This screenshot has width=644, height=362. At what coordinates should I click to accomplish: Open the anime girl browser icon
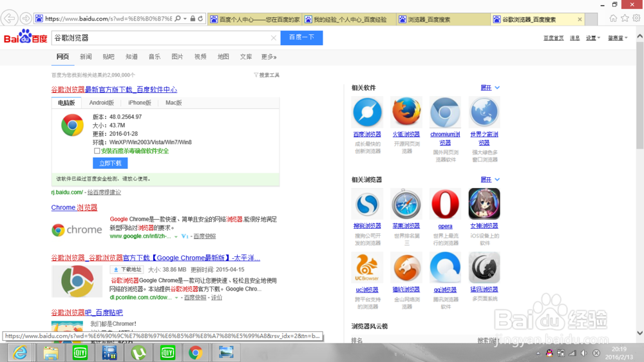pos(484,204)
